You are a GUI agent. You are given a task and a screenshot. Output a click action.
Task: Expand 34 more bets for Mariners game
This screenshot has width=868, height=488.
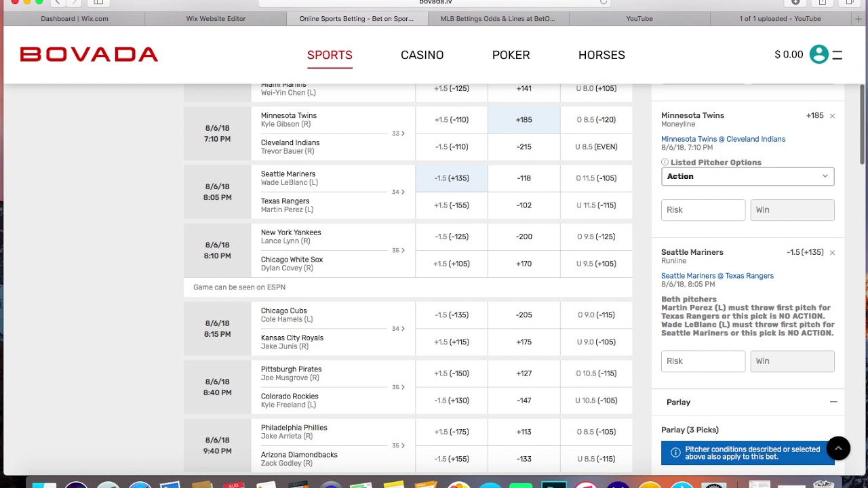point(398,192)
